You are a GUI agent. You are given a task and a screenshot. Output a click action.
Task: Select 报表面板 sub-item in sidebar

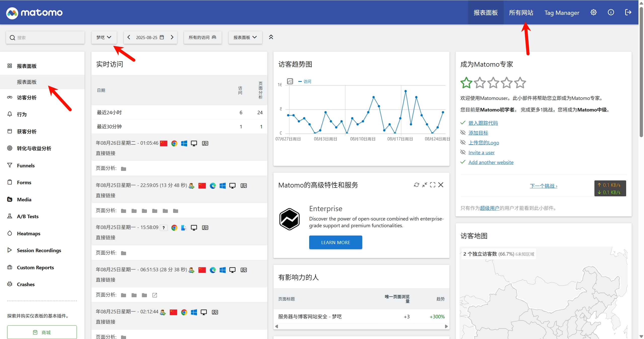click(x=42, y=82)
